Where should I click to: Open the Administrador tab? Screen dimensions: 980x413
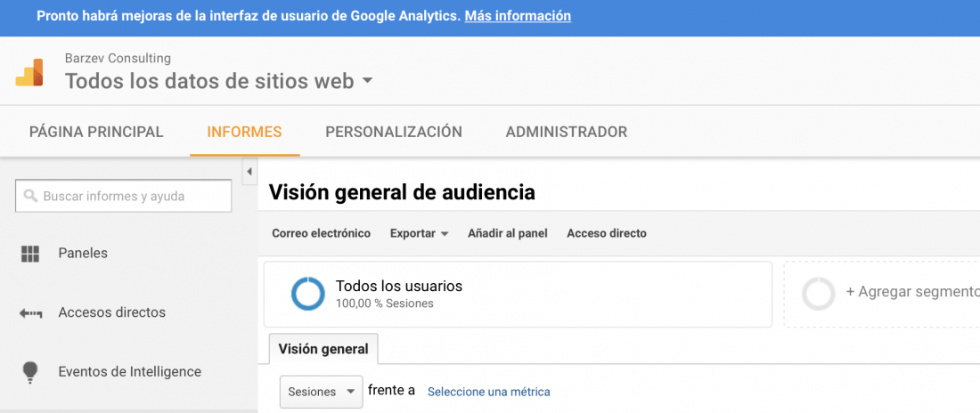567,132
